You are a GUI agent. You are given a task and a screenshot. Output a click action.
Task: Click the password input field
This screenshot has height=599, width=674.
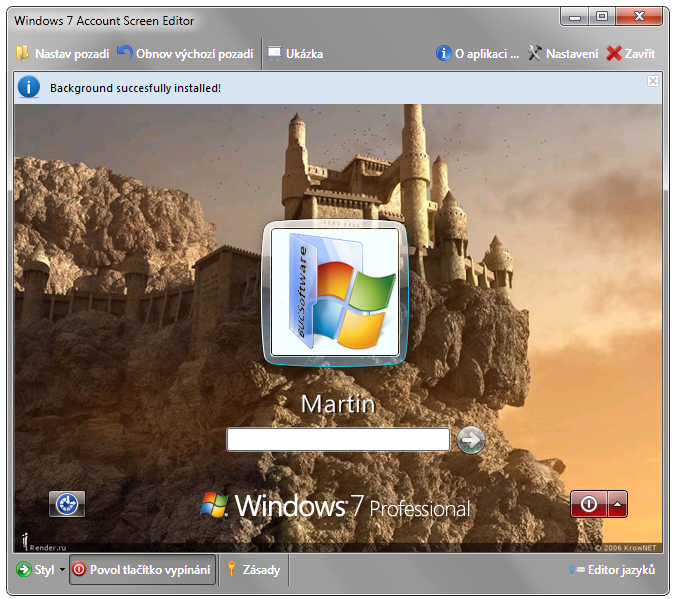tap(338, 440)
